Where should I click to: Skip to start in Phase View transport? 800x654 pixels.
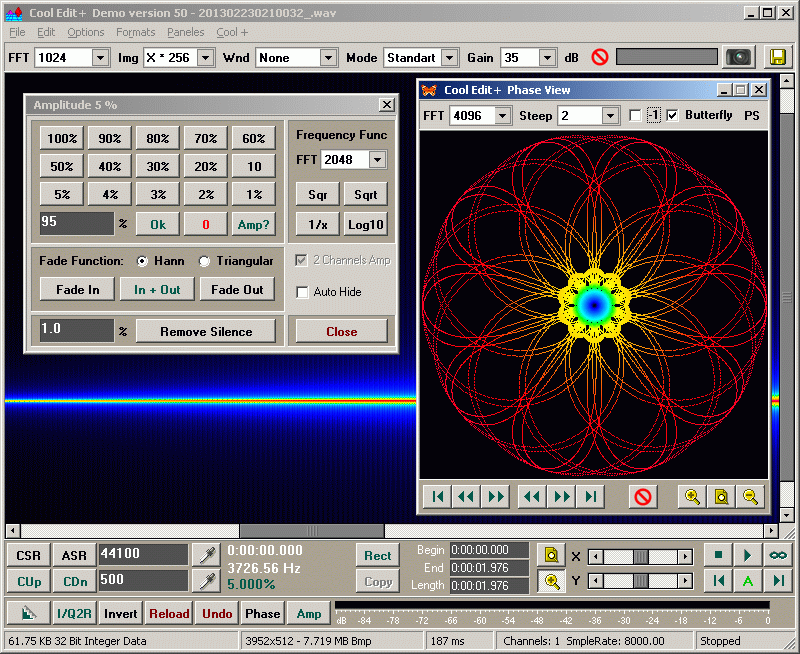click(437, 496)
